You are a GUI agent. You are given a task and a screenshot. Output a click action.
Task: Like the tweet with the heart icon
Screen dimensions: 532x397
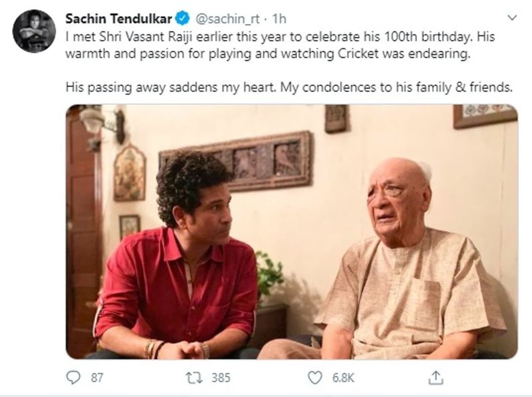(315, 377)
